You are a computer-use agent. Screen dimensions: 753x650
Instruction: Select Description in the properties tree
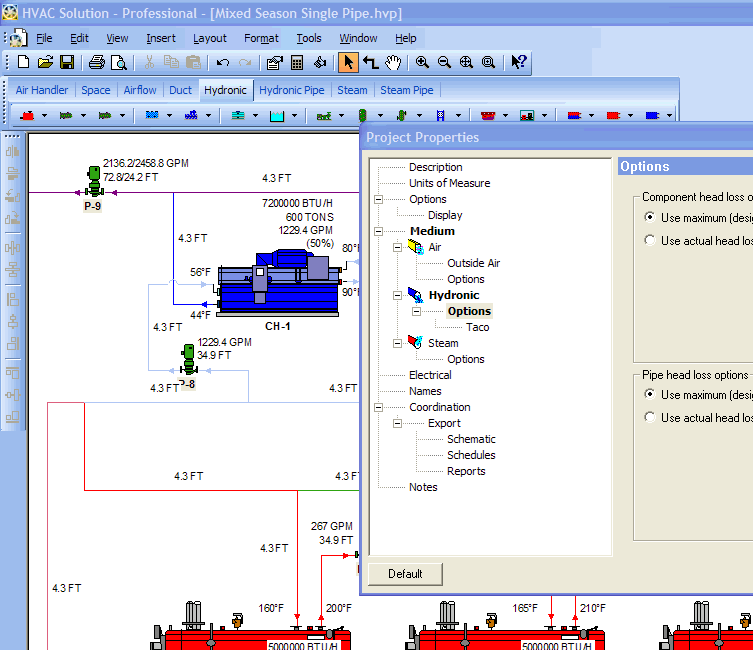[x=436, y=167]
